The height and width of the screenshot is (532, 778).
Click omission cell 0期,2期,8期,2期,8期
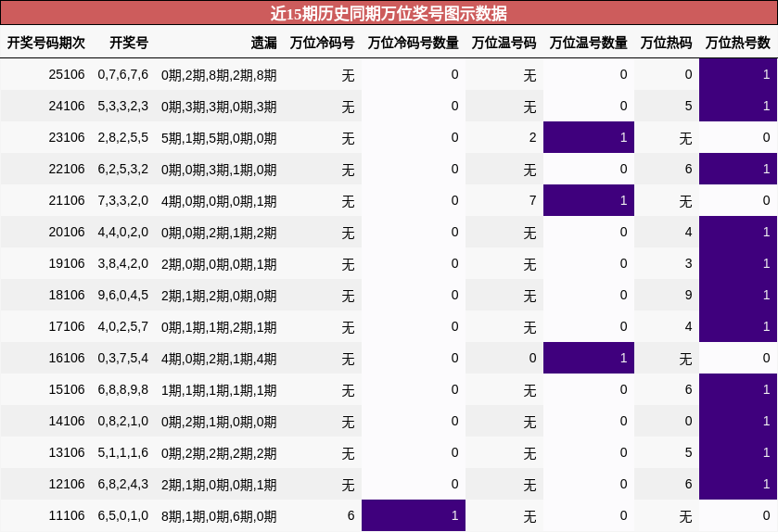click(x=219, y=75)
